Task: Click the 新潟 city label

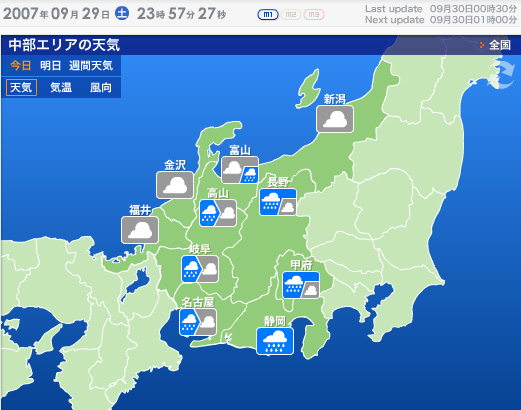Action: [x=335, y=99]
